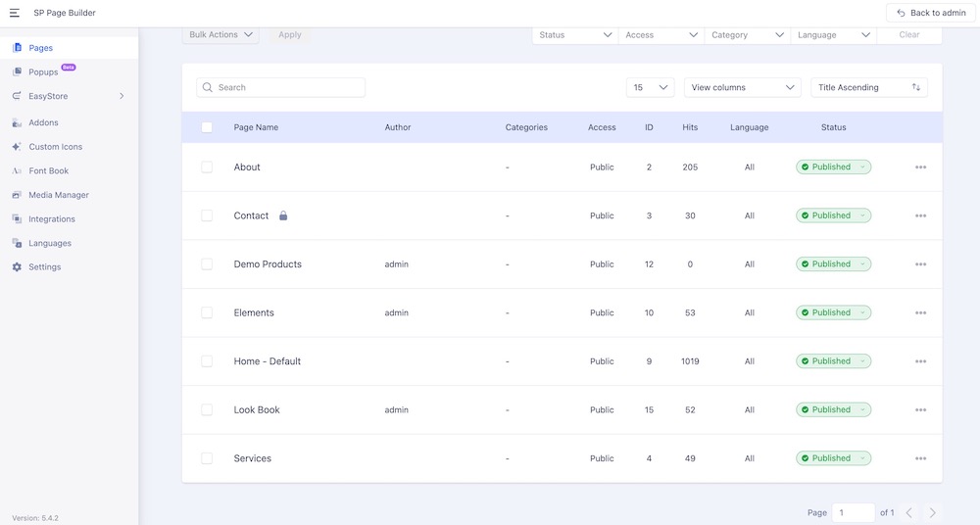Expand the EasyStore submenu

(x=122, y=96)
